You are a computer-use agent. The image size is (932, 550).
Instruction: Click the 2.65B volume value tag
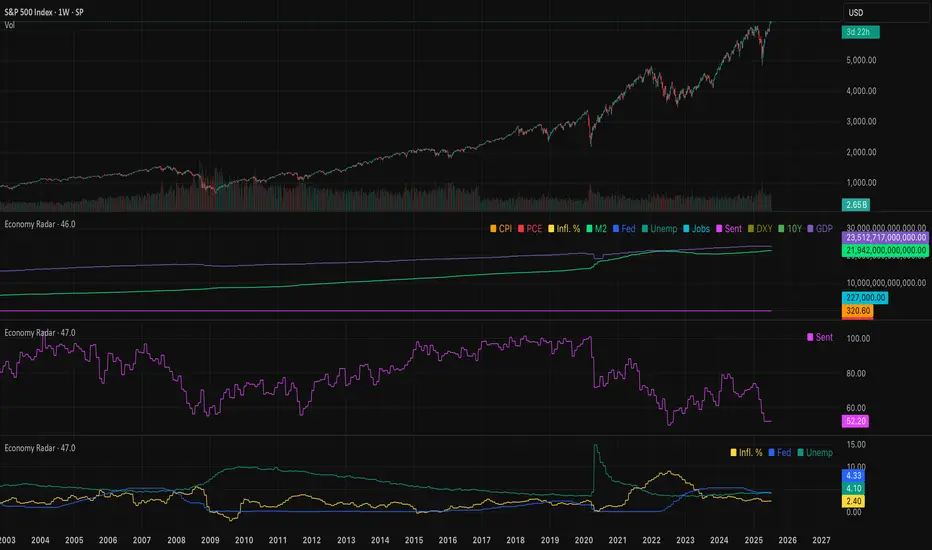856,205
